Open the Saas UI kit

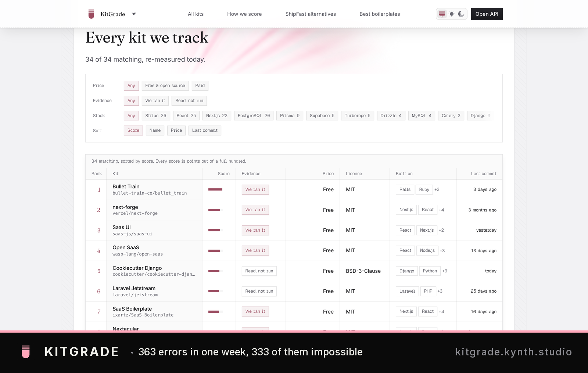coord(122,227)
